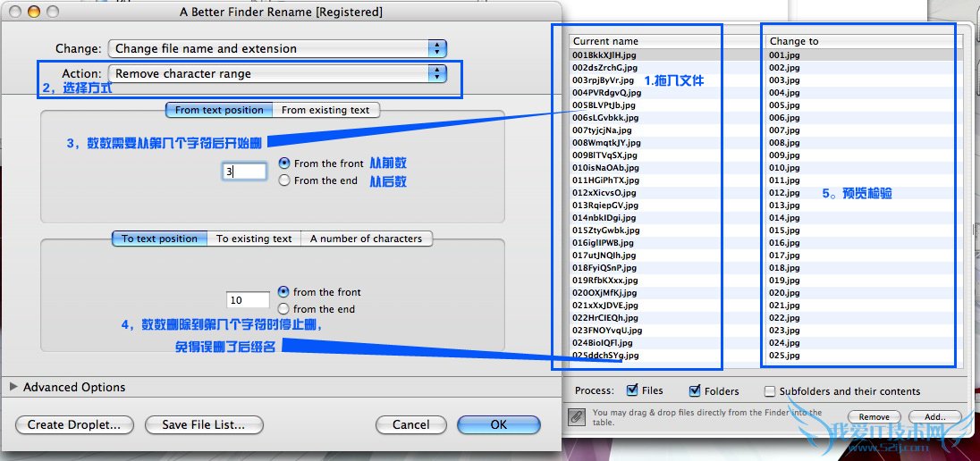This screenshot has height=461, width=980.
Task: Click the zoom button of A Better Finder Rename
Action: 53,12
